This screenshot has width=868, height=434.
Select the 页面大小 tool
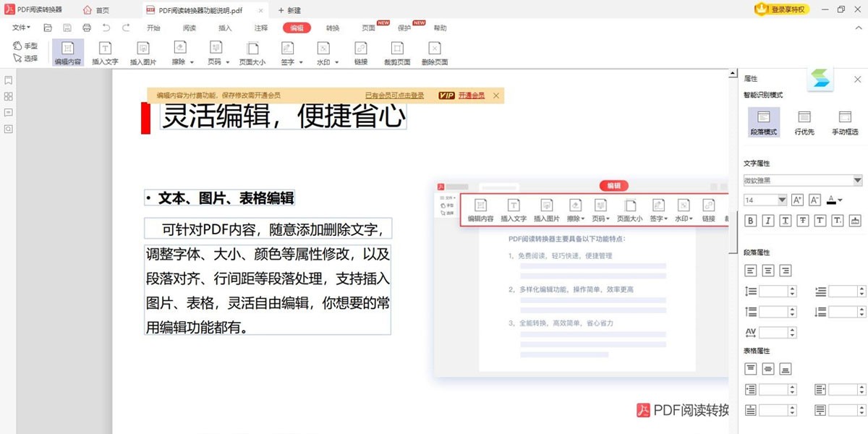[252, 51]
